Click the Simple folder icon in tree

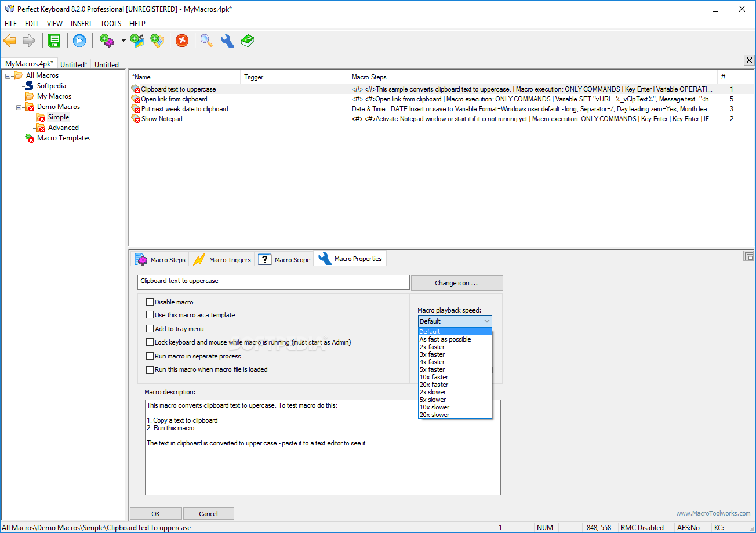[41, 117]
